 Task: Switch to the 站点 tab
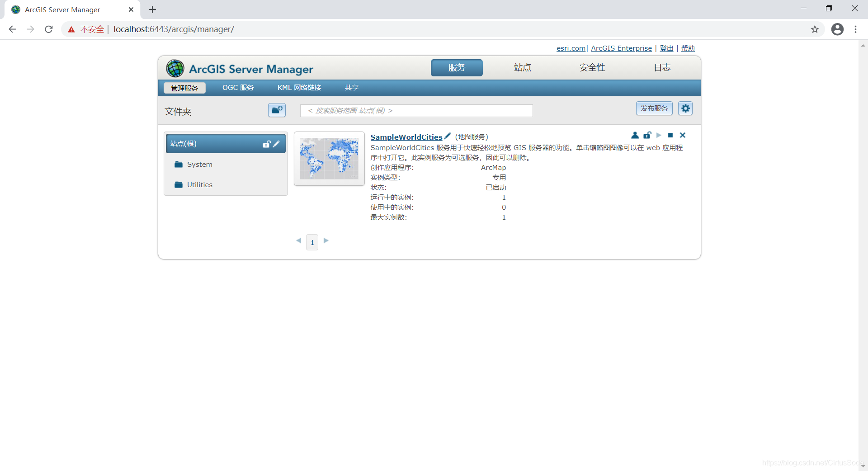[x=522, y=68]
